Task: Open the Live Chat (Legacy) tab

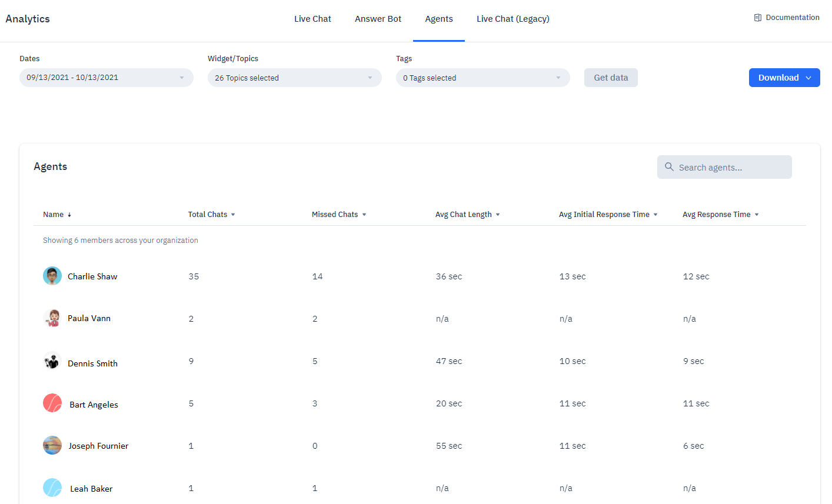Action: pyautogui.click(x=513, y=19)
